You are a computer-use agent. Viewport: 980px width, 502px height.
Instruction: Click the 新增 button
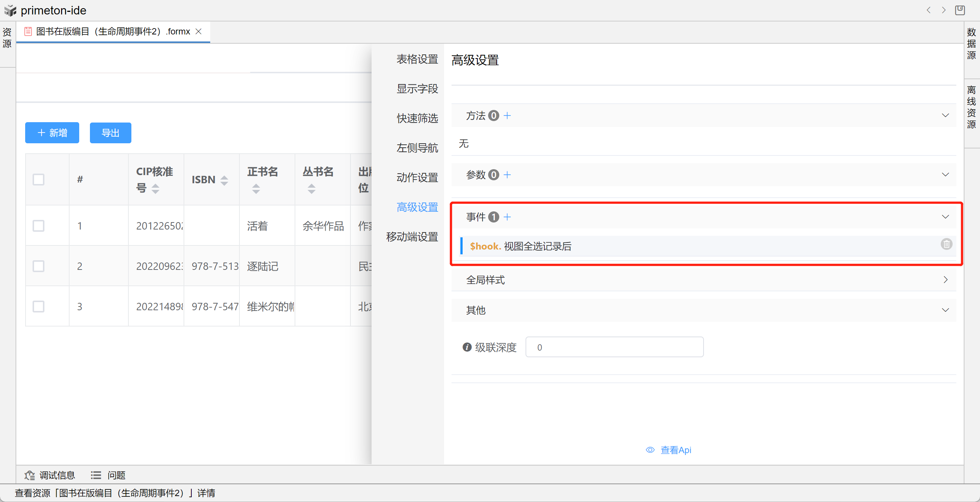(x=52, y=133)
